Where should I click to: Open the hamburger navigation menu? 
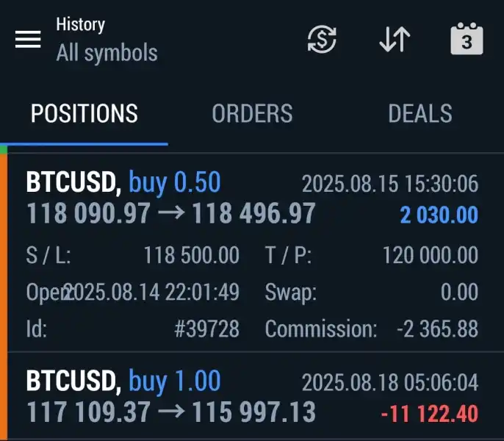pos(28,39)
